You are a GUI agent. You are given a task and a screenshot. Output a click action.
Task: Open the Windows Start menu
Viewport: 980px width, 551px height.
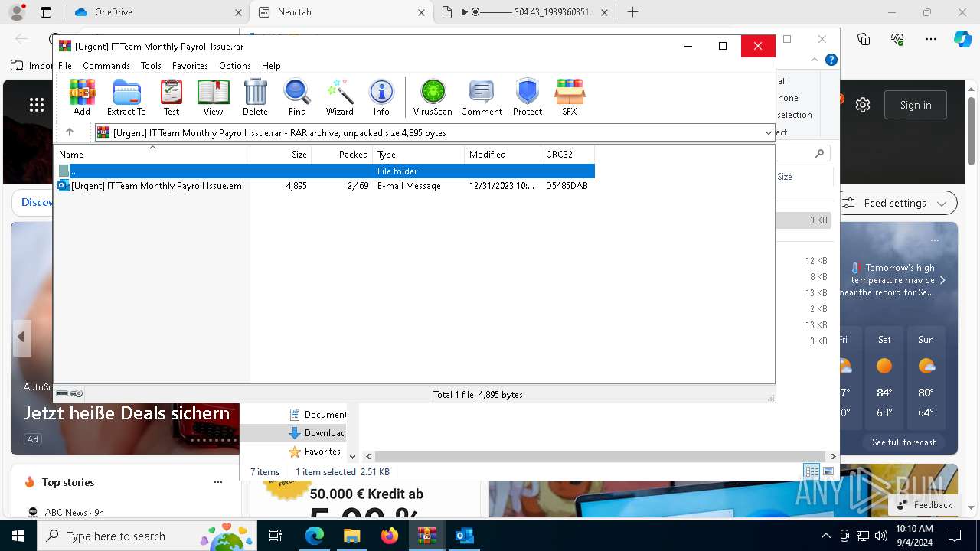coord(18,536)
